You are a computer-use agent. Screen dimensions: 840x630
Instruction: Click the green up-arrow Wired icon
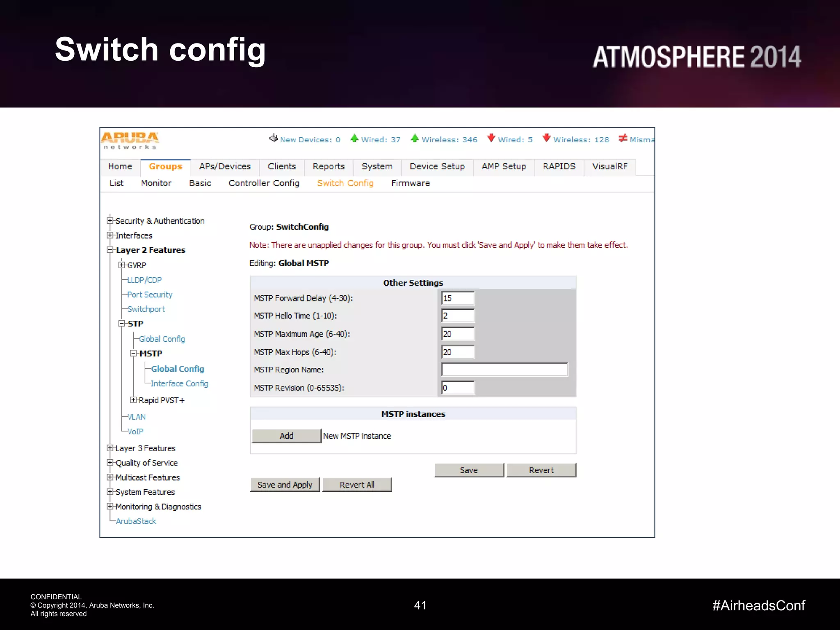(x=354, y=138)
